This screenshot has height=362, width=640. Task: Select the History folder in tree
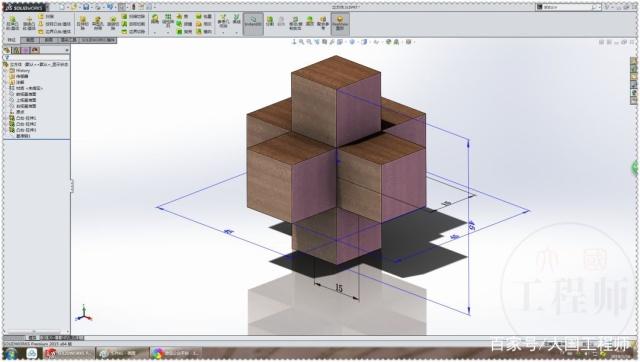point(20,71)
